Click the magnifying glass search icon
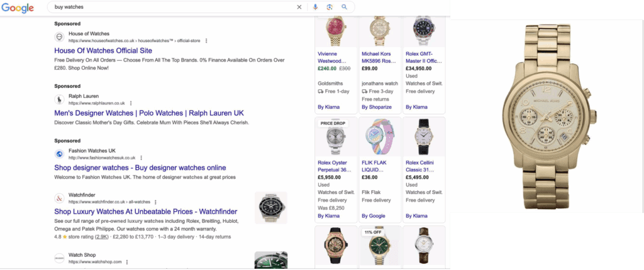Image resolution: width=644 pixels, height=270 pixels. pos(344,7)
